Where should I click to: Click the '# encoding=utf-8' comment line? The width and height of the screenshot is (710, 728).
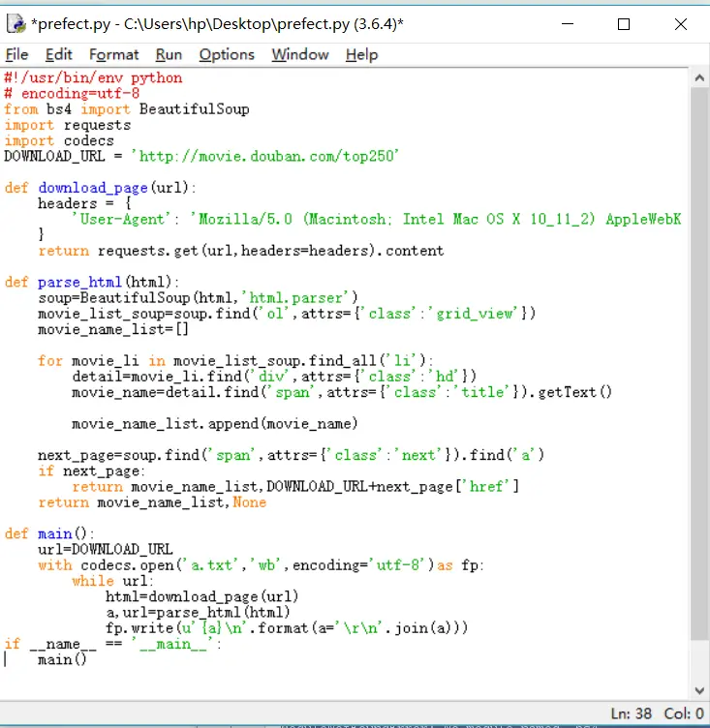coord(72,94)
